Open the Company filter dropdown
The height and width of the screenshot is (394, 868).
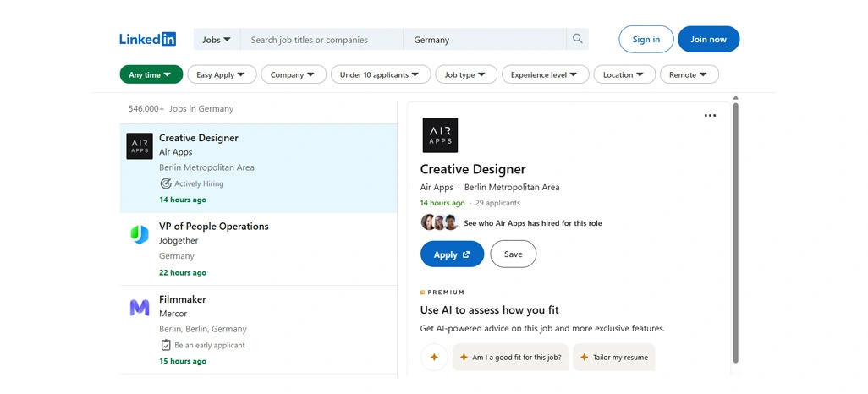point(294,74)
